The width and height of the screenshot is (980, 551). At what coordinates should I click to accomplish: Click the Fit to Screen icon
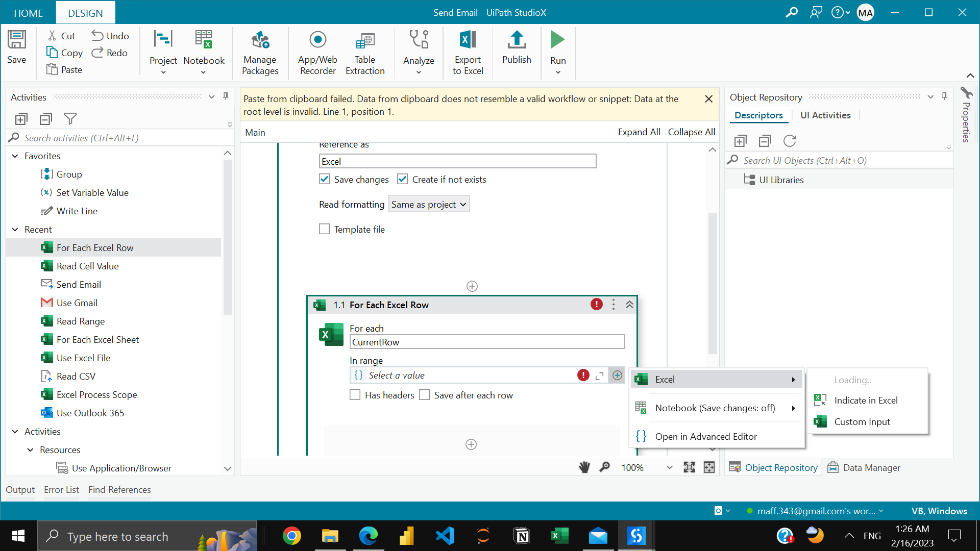tap(689, 467)
